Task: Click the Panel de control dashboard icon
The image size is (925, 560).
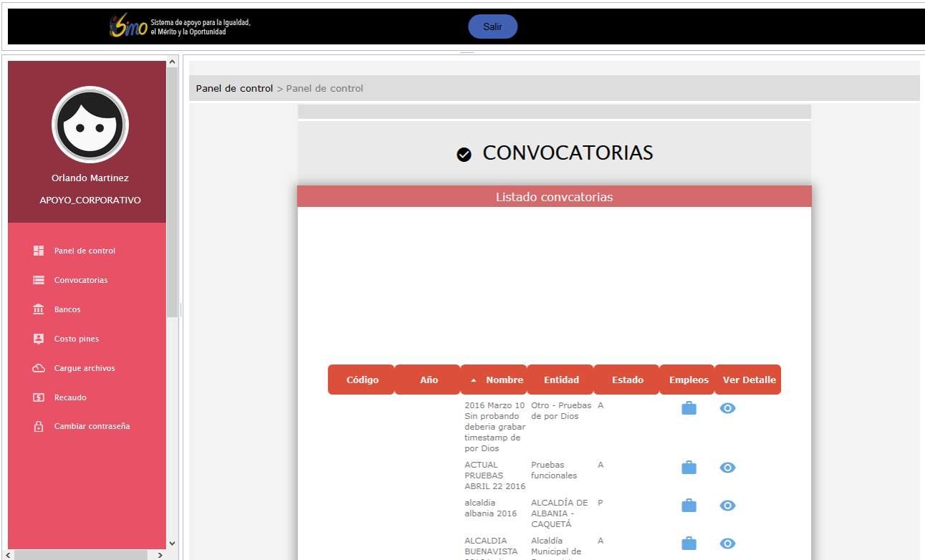Action: tap(39, 251)
